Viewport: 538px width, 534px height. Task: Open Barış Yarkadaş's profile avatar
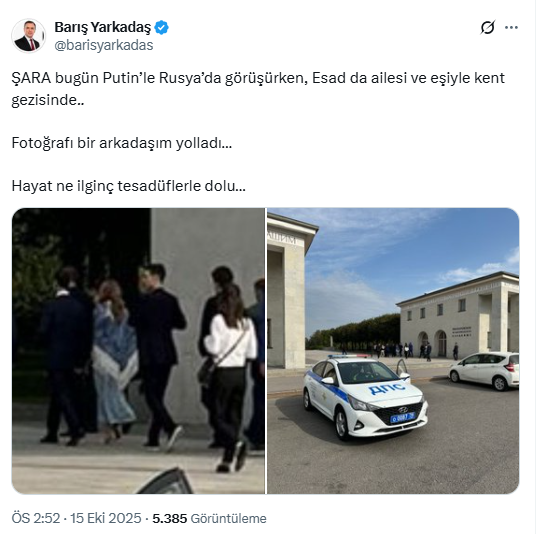point(28,36)
